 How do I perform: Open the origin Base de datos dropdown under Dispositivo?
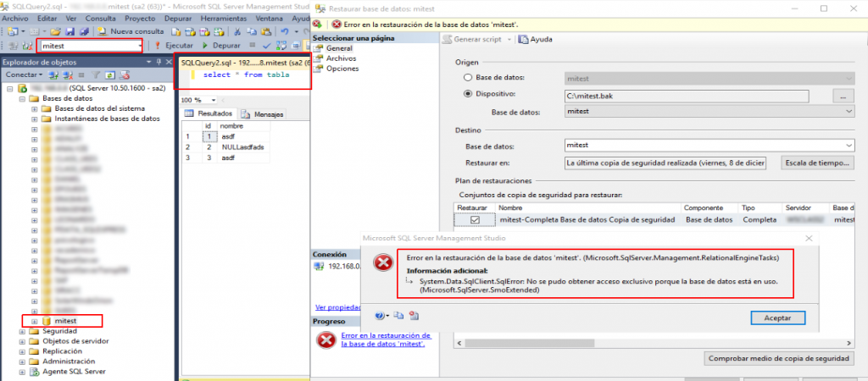[x=709, y=111]
